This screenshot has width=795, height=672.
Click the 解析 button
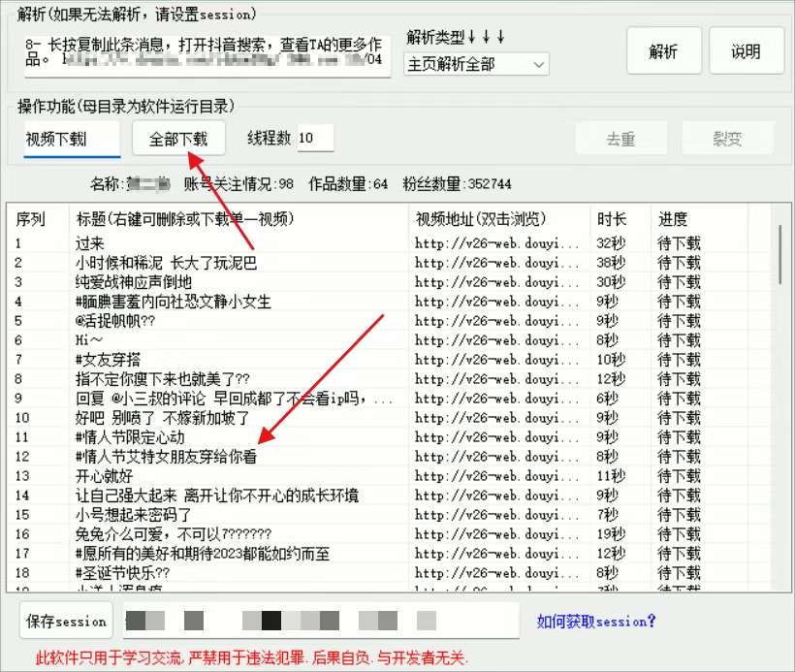click(x=664, y=51)
